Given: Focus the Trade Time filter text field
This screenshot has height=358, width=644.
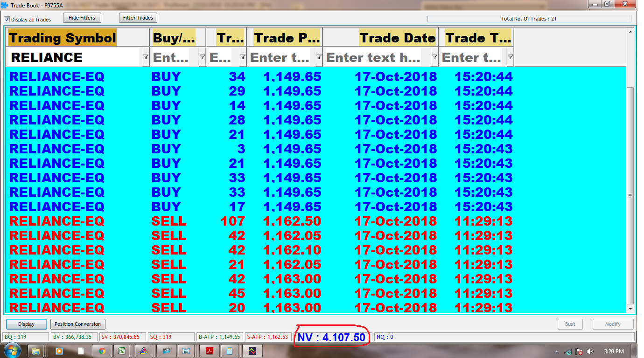Looking at the screenshot, I should pos(473,57).
